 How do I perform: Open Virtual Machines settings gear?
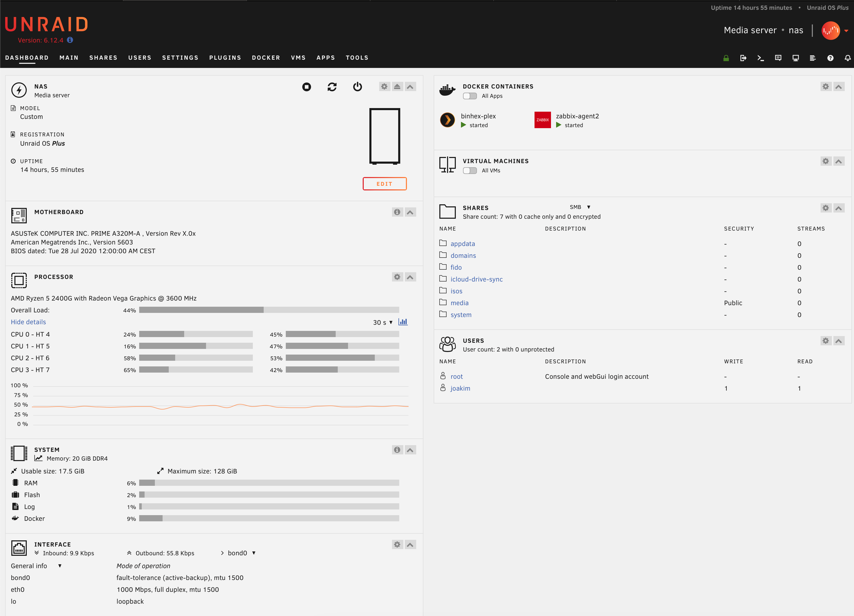click(x=825, y=161)
